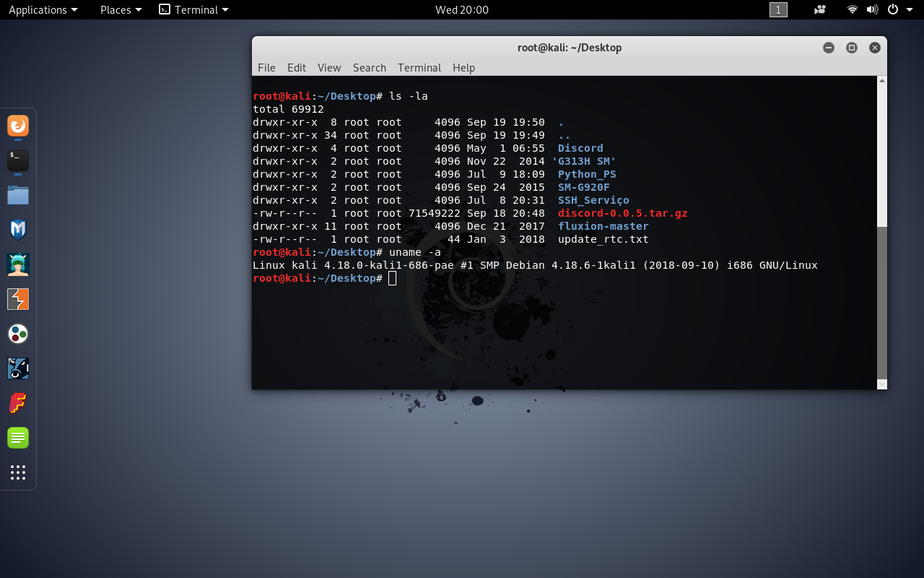
Task: Expand the system power menu arrow
Action: point(910,9)
